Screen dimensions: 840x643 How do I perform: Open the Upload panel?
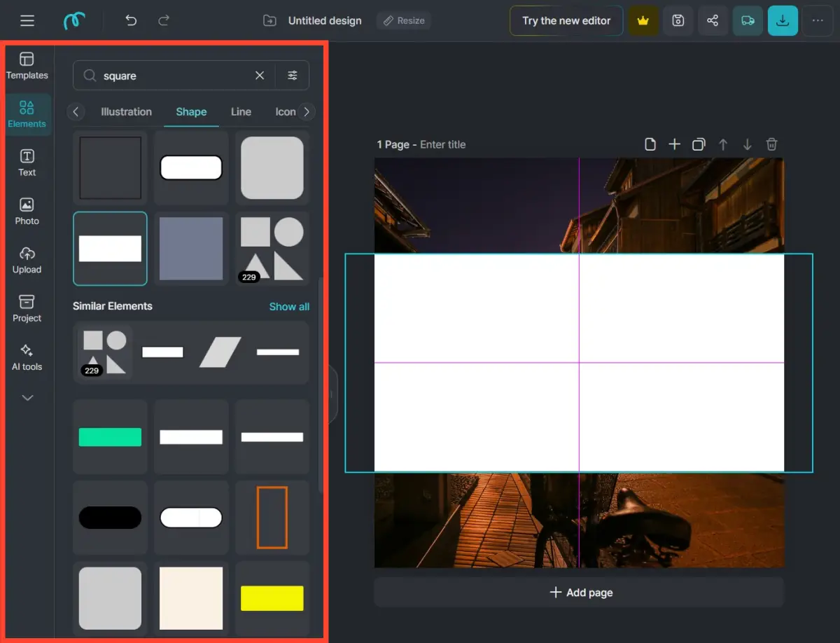(27, 260)
